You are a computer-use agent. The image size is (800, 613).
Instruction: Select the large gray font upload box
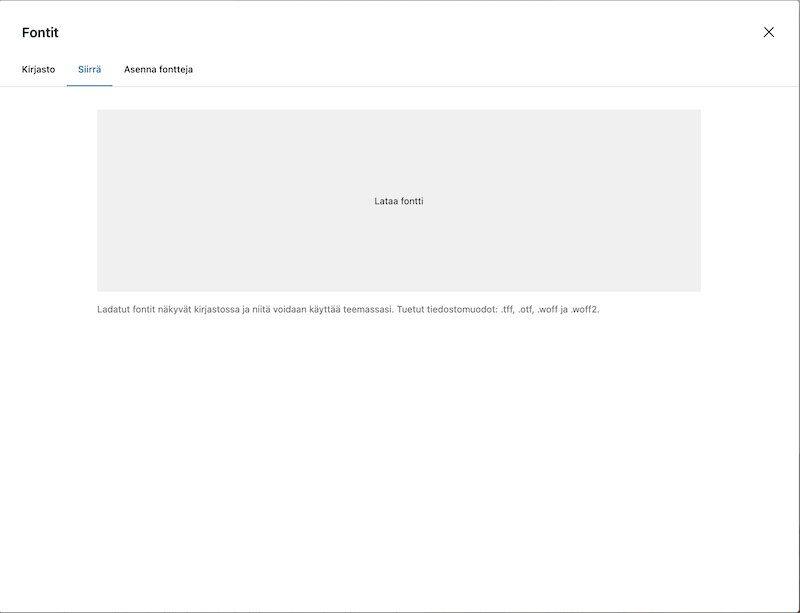(399, 201)
